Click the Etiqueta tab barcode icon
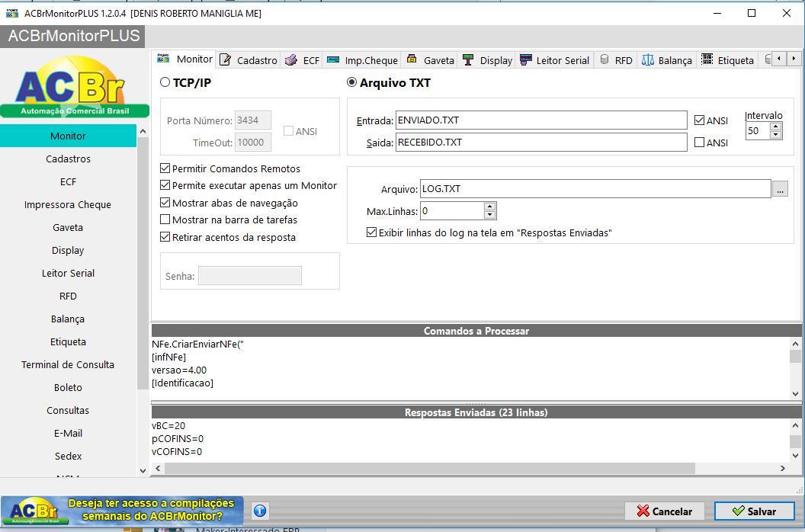The width and height of the screenshot is (805, 532). (x=707, y=59)
